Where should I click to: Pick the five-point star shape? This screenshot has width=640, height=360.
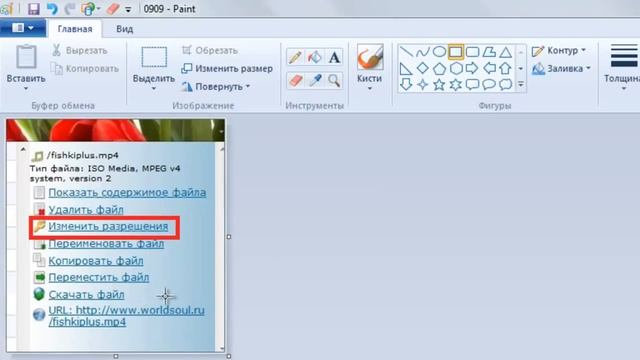(x=439, y=84)
